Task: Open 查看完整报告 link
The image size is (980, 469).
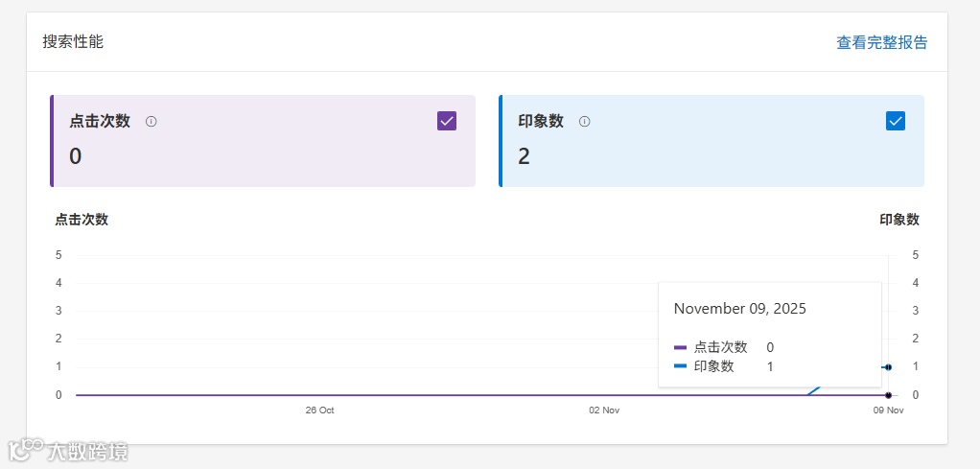Action: [882, 42]
